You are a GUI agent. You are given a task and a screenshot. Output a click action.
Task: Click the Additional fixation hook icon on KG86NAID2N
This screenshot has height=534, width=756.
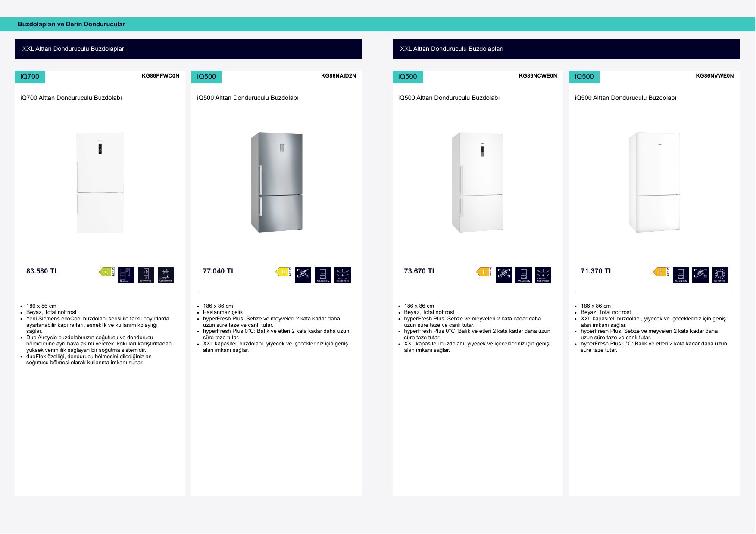pos(343,275)
